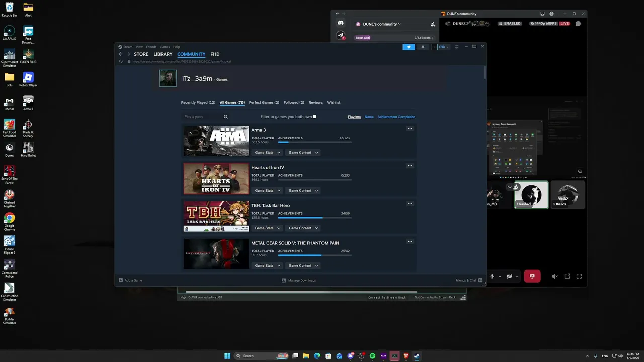
Task: Enter full screen in Discord stream
Action: click(579, 276)
